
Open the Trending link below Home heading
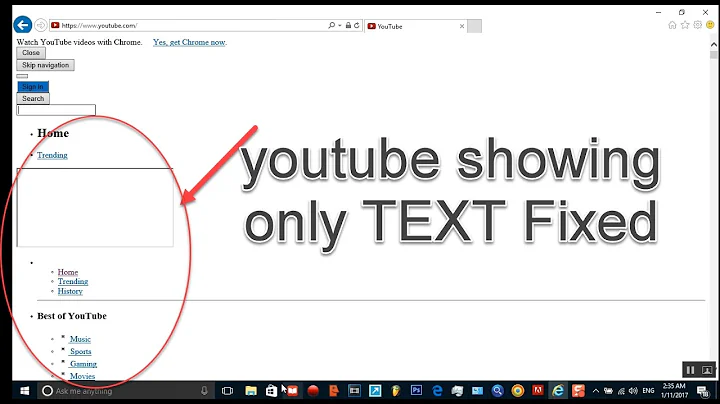click(52, 155)
